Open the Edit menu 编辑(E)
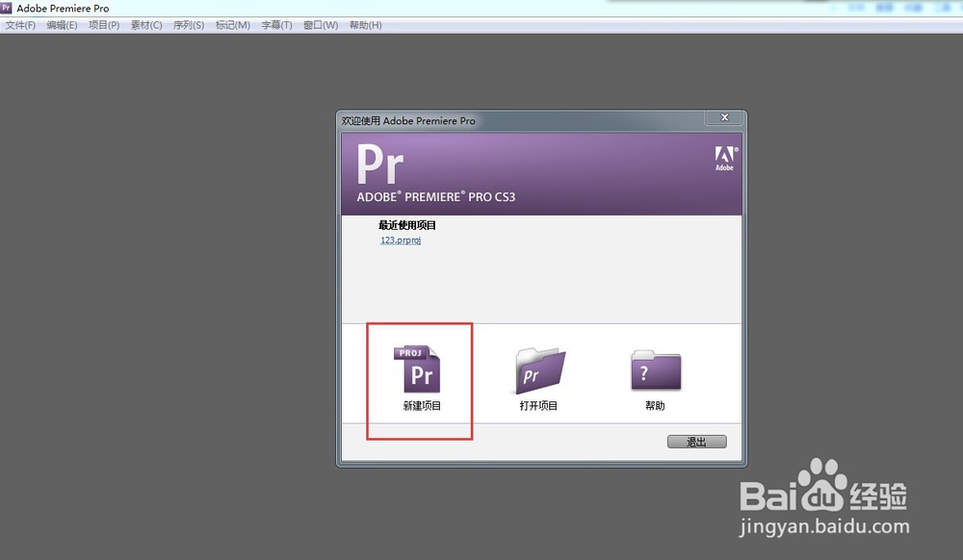Image resolution: width=963 pixels, height=560 pixels. (62, 25)
